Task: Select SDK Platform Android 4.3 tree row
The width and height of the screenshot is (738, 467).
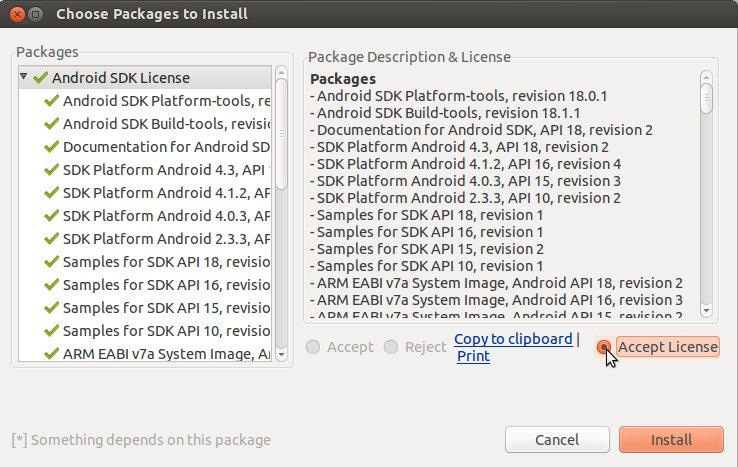Action: tap(145, 169)
